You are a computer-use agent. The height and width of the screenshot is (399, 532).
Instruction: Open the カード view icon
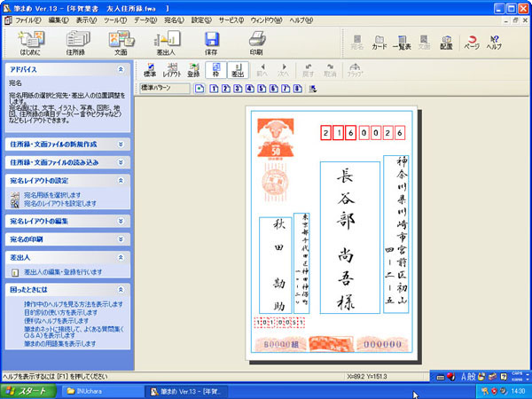pos(379,43)
